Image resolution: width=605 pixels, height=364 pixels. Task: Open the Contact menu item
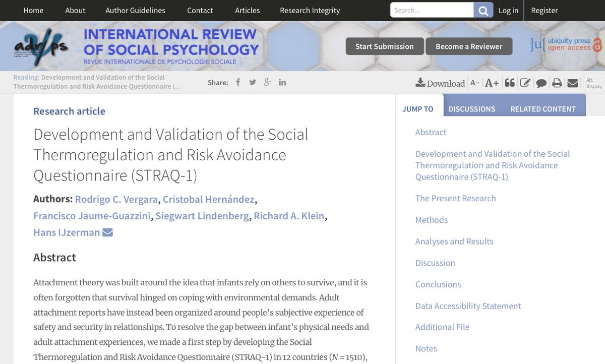tap(200, 10)
